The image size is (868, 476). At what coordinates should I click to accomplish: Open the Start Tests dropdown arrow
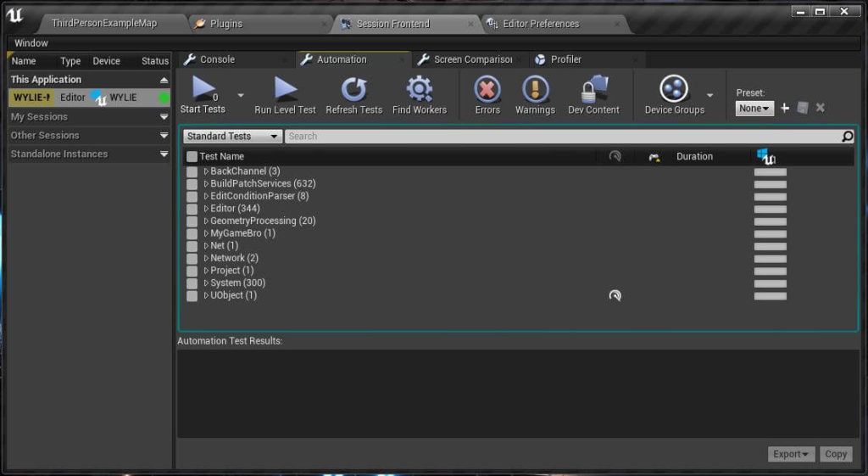point(241,95)
